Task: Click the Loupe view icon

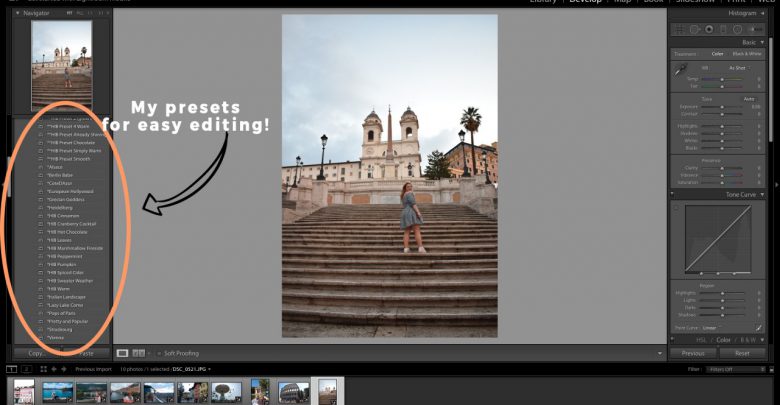Action: [122, 353]
